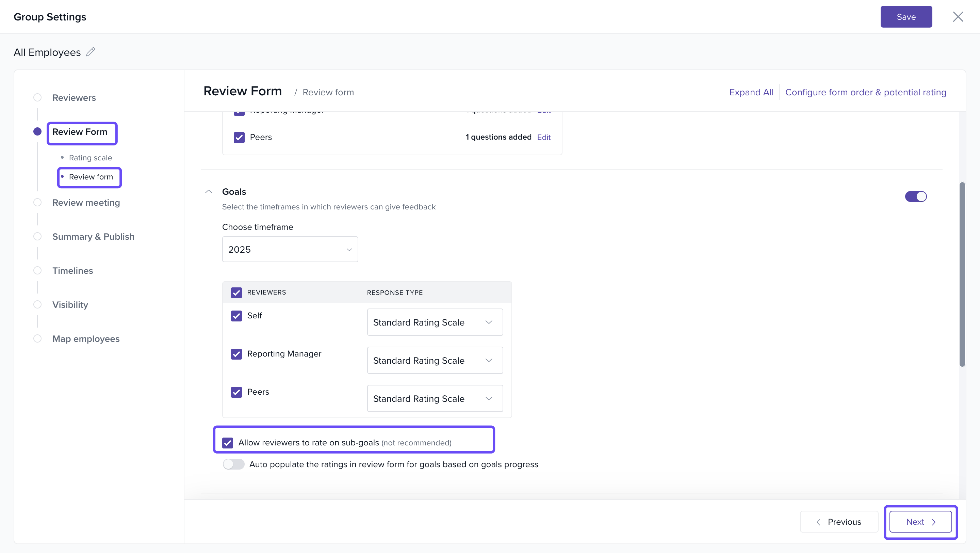The width and height of the screenshot is (980, 553).
Task: Click the pencil icon next to All Employees
Action: [91, 52]
